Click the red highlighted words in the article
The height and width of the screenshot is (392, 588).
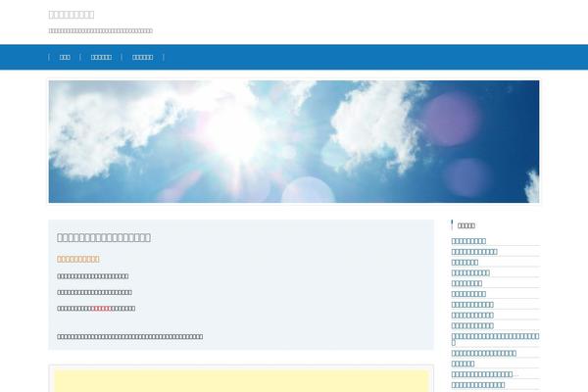coord(101,309)
